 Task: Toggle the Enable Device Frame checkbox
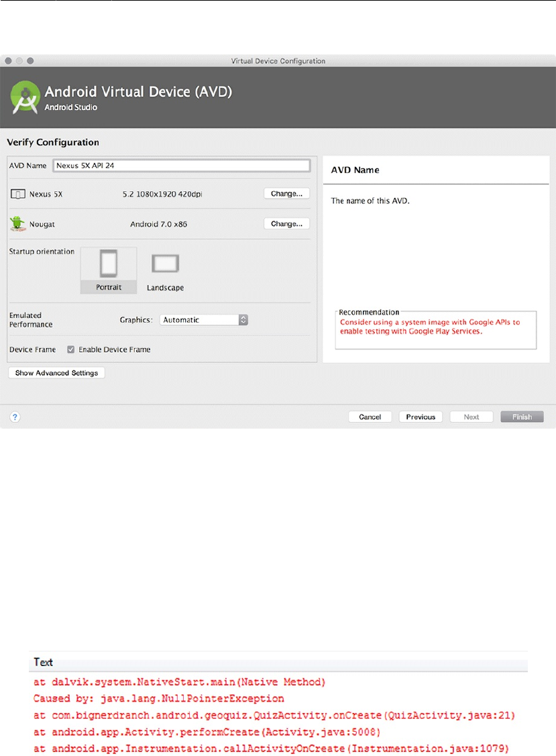(x=71, y=349)
